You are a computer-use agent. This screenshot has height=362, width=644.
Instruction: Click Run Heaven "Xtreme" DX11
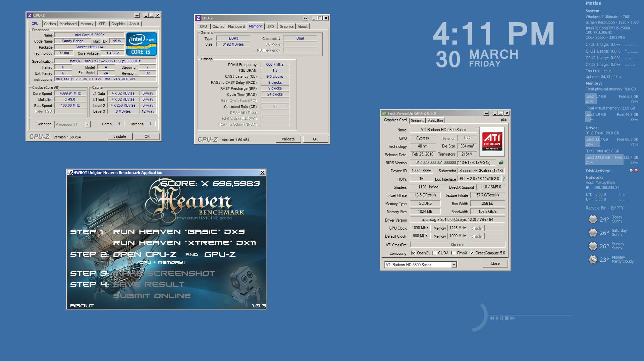(x=184, y=243)
